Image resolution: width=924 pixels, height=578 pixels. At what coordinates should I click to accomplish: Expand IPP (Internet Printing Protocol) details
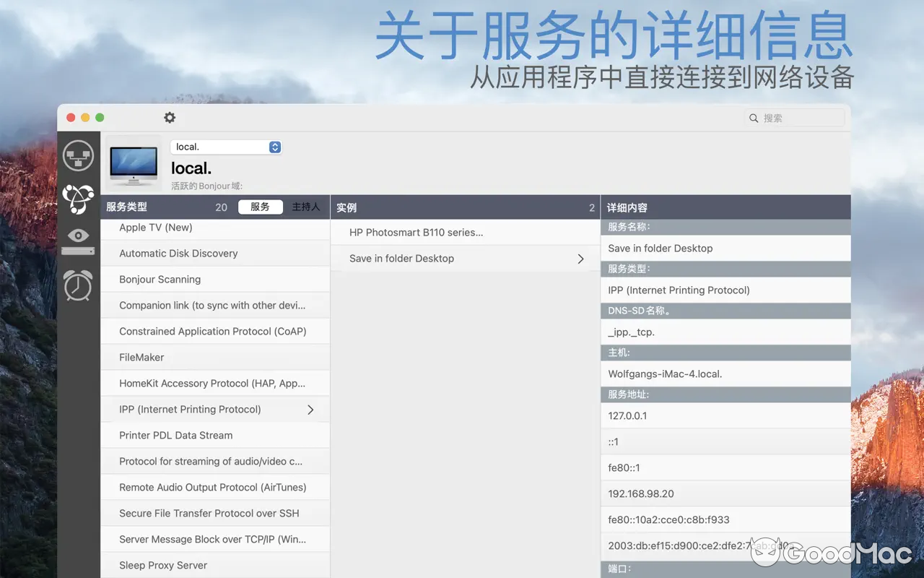click(310, 409)
